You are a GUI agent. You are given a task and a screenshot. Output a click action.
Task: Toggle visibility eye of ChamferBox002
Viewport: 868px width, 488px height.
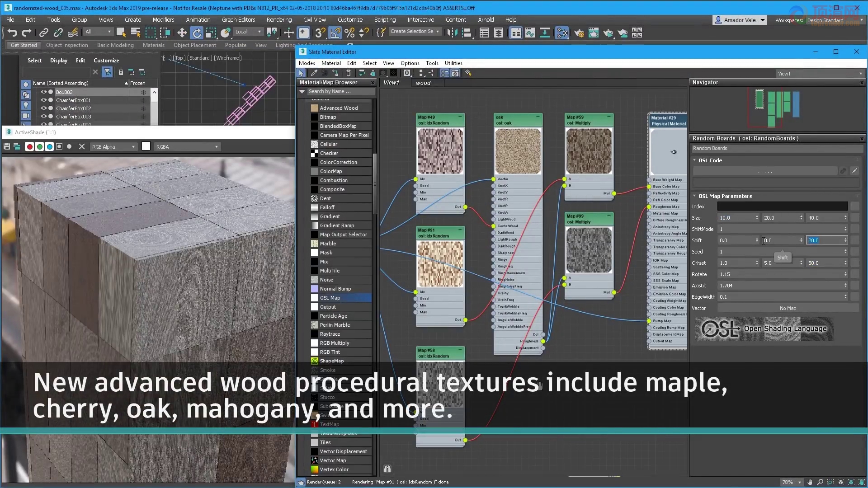[x=44, y=108]
